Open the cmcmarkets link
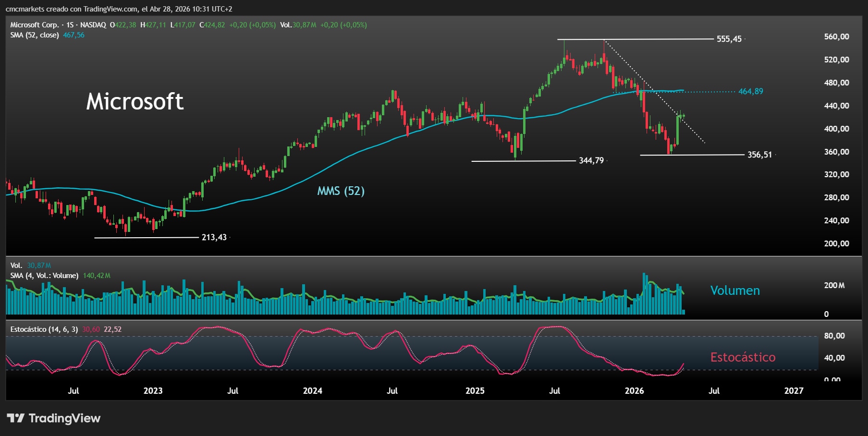Viewport: 868px width, 436px height. [26, 8]
